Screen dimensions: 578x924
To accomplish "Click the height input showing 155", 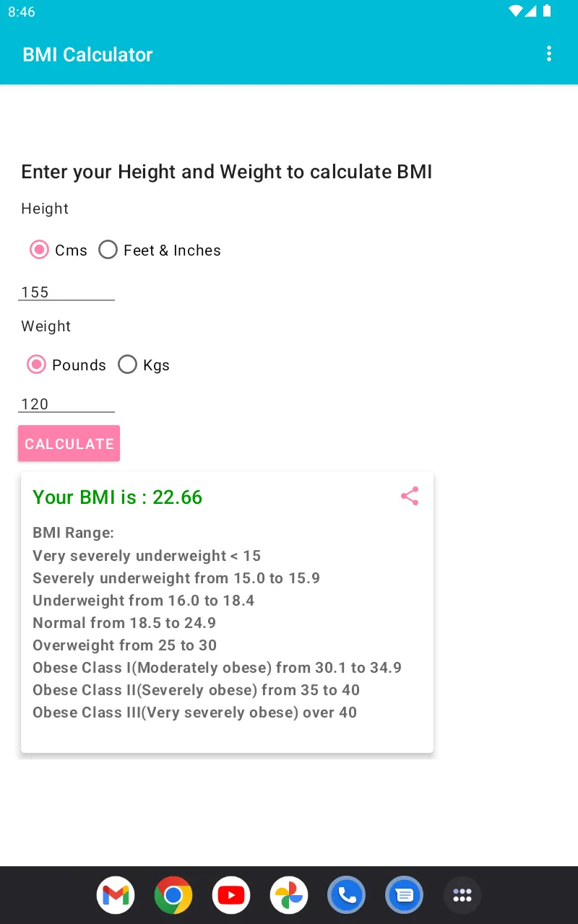I will (65, 292).
